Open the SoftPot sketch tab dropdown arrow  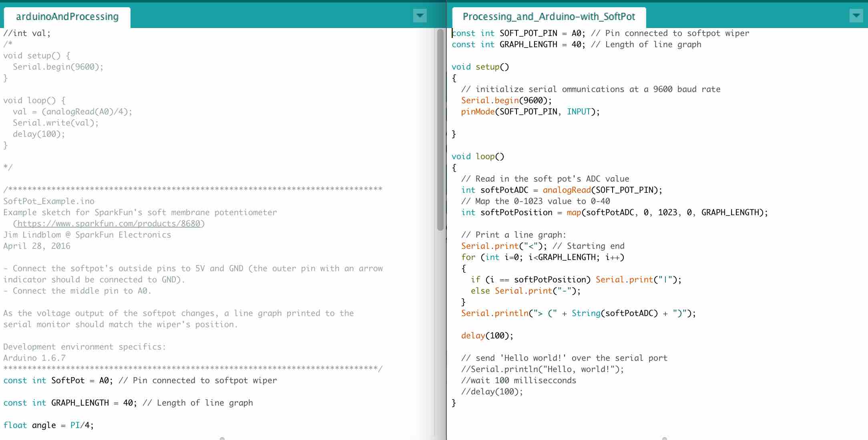click(856, 16)
